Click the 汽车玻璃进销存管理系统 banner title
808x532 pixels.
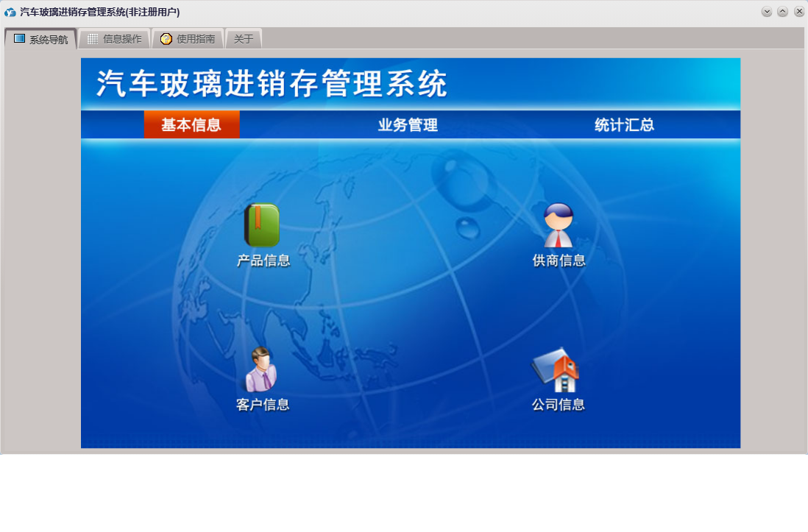[x=272, y=85]
